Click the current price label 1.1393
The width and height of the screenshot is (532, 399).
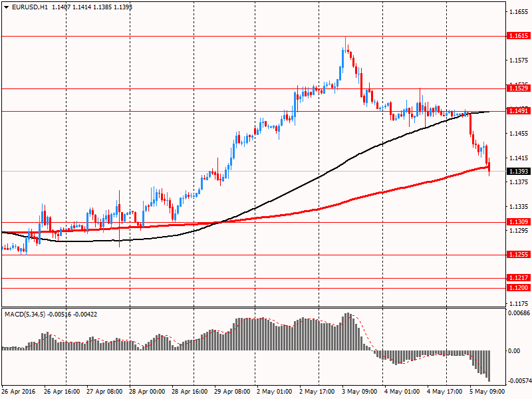(x=519, y=171)
